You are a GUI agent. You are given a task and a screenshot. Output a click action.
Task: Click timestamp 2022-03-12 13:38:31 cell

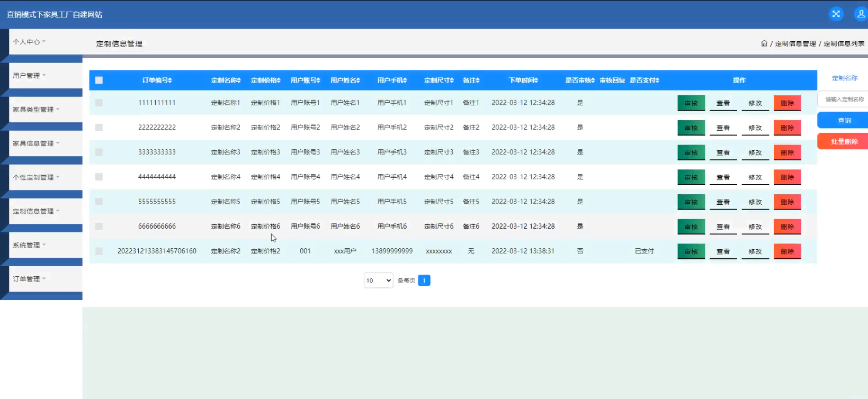pos(523,251)
